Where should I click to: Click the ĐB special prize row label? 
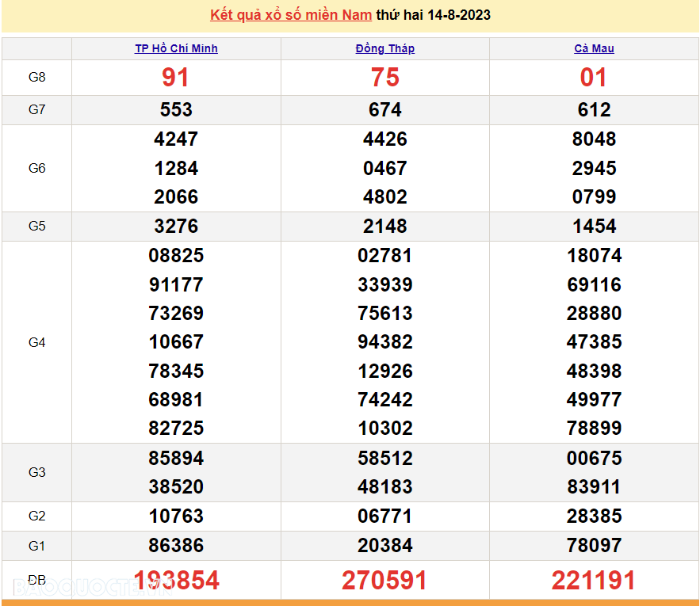tap(36, 580)
